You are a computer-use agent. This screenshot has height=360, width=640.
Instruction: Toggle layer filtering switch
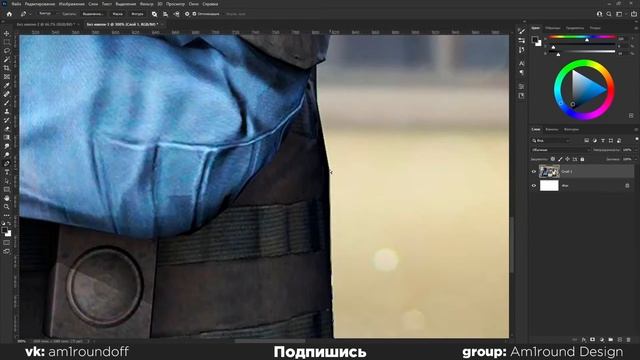pyautogui.click(x=637, y=140)
